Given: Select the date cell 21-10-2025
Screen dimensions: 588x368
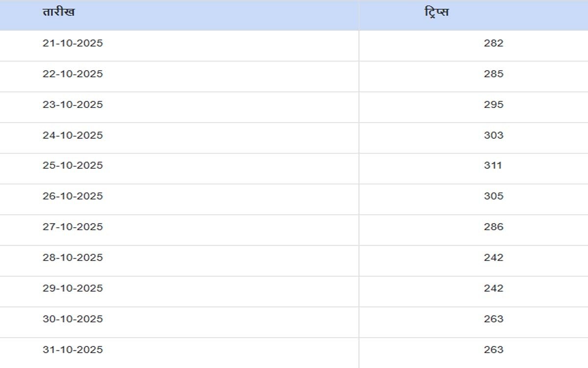Looking at the screenshot, I should click(73, 43).
